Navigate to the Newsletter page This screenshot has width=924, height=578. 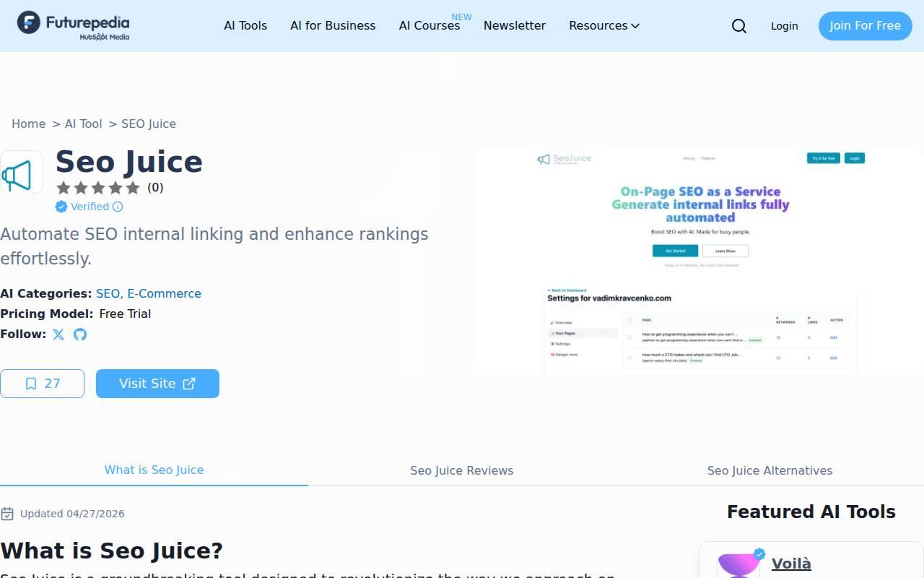[x=515, y=25]
